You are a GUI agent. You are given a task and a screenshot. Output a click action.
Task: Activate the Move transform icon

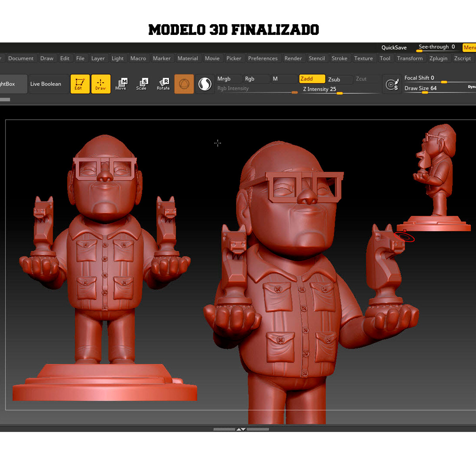point(121,84)
